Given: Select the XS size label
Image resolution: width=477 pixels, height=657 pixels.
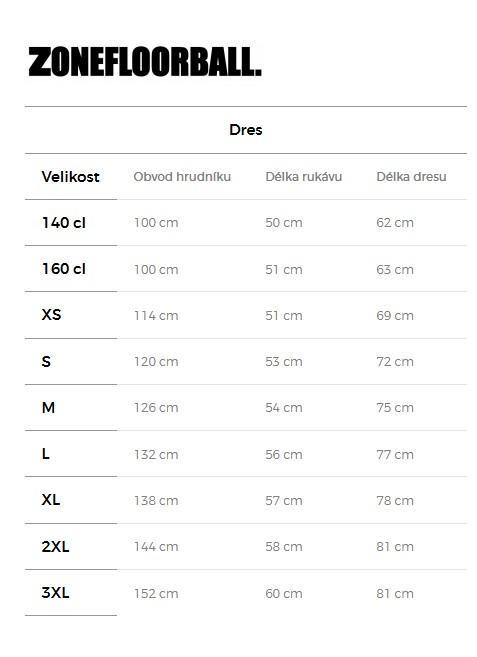Looking at the screenshot, I should [52, 315].
